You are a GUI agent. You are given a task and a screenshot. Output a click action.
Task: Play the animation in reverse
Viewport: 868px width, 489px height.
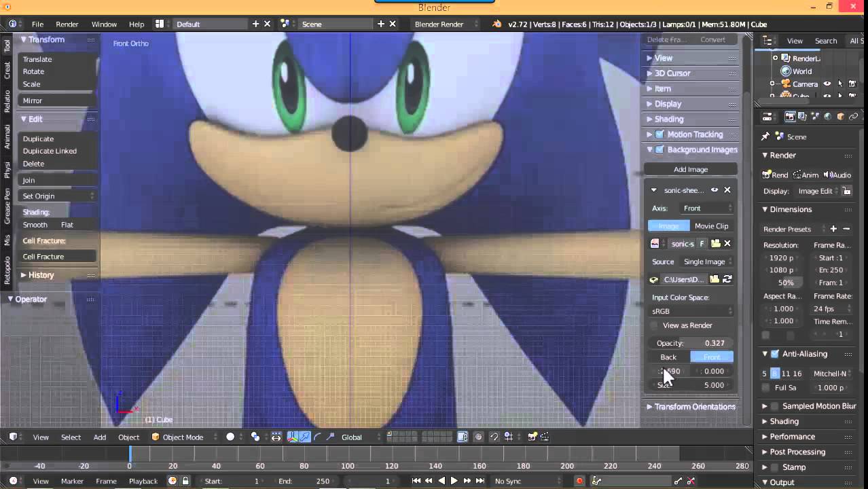click(441, 481)
